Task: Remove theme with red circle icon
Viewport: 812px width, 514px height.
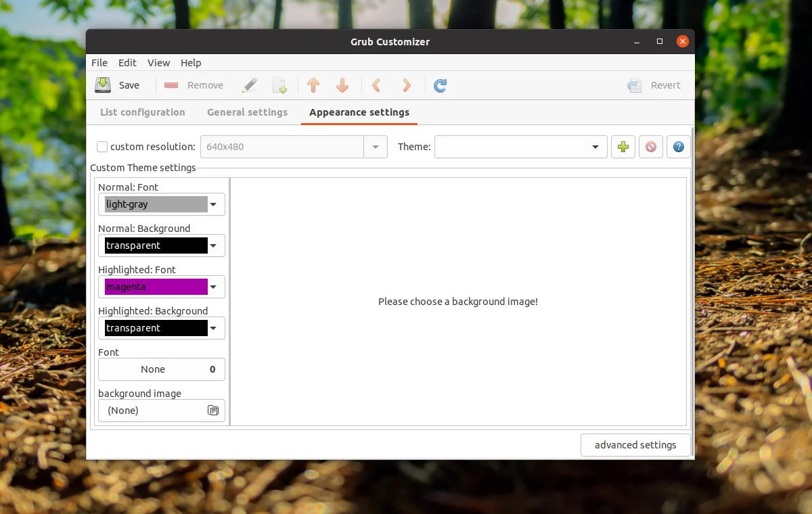Action: (651, 147)
